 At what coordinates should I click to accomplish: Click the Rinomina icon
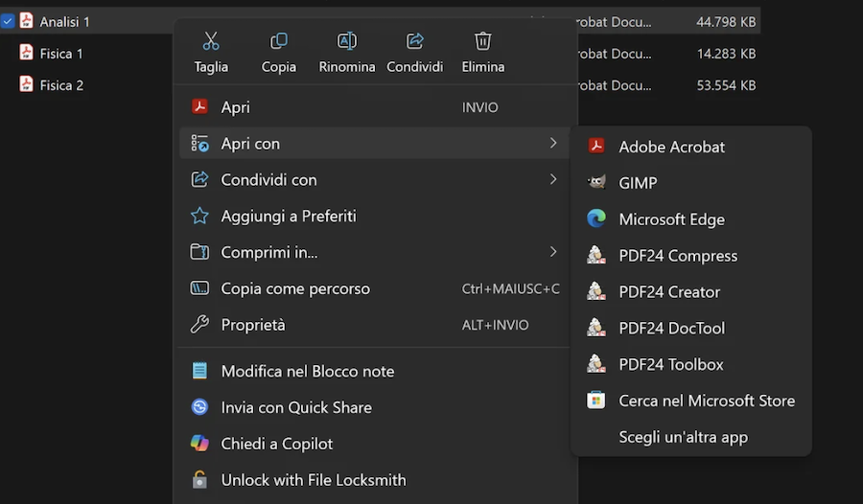347,41
